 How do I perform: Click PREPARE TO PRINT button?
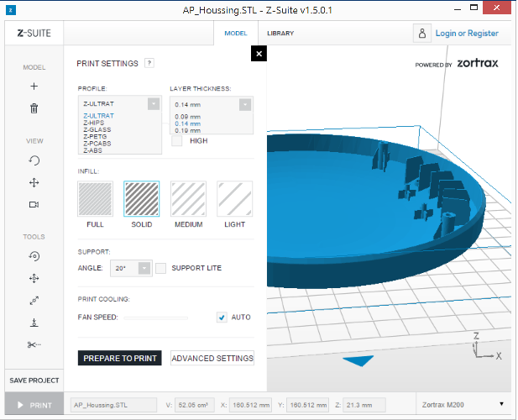point(120,358)
